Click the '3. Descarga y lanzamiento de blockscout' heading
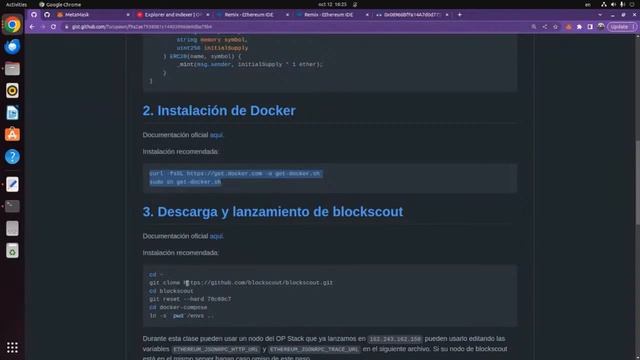Image resolution: width=640 pixels, height=360 pixels. pos(273,211)
